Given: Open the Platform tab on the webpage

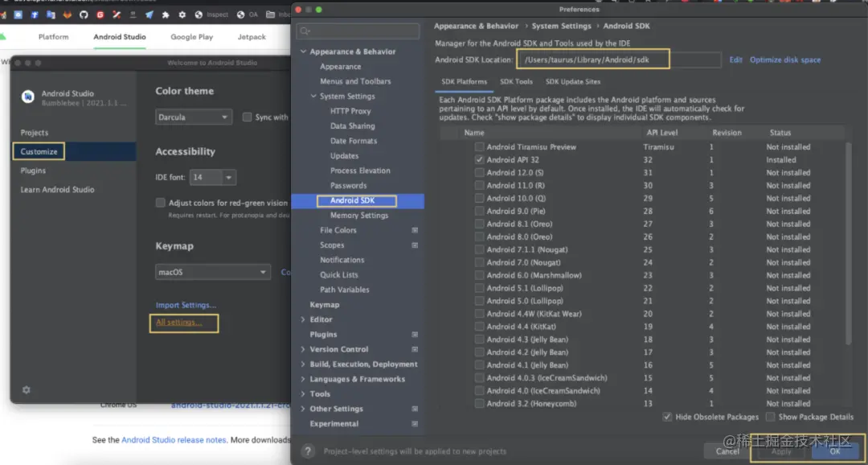Looking at the screenshot, I should tap(54, 37).
